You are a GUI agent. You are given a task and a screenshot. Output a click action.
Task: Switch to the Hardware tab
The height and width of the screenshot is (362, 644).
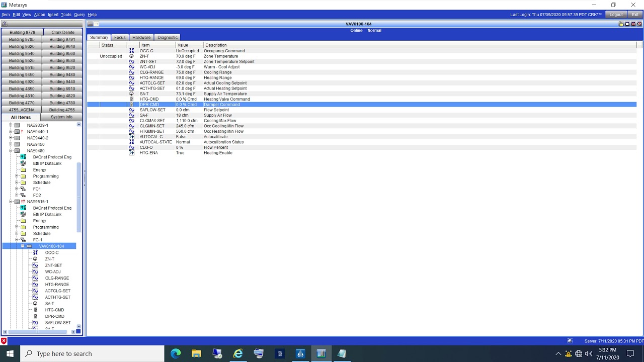click(141, 37)
